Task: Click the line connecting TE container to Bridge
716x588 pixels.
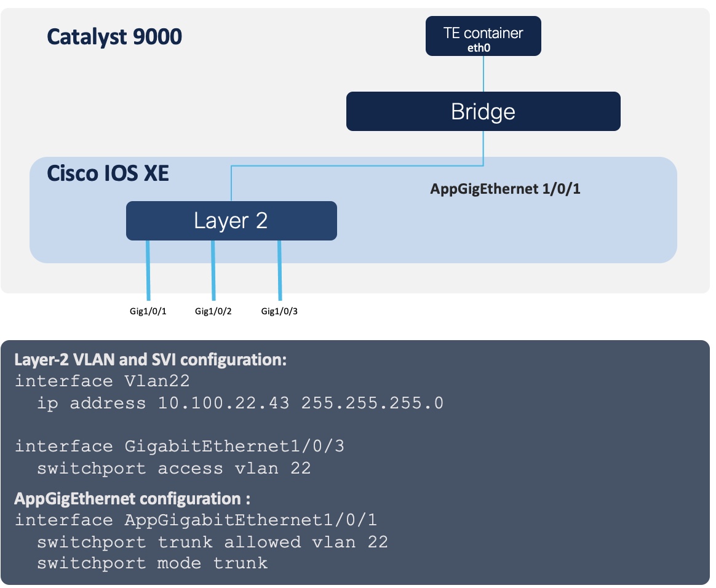Action: click(483, 74)
